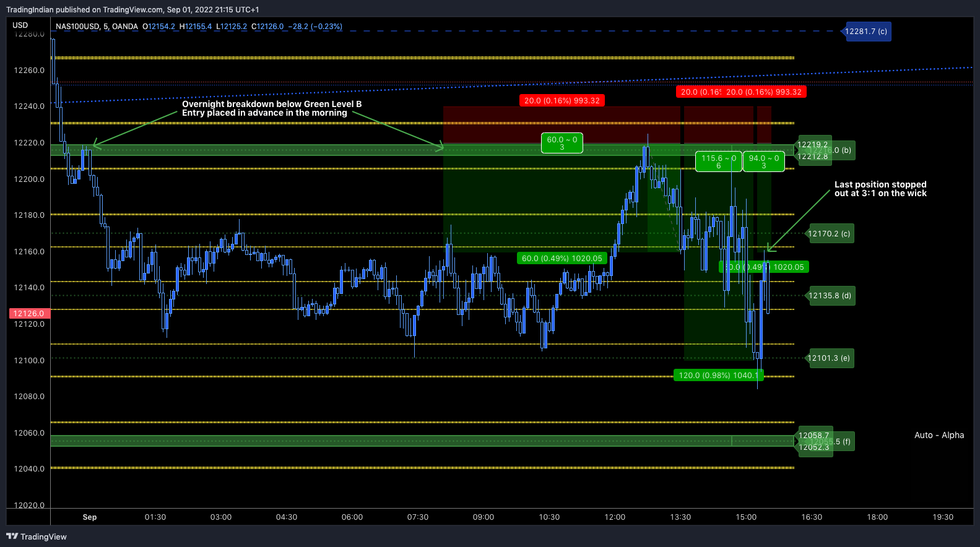Click the high value H12155.4

click(196, 27)
